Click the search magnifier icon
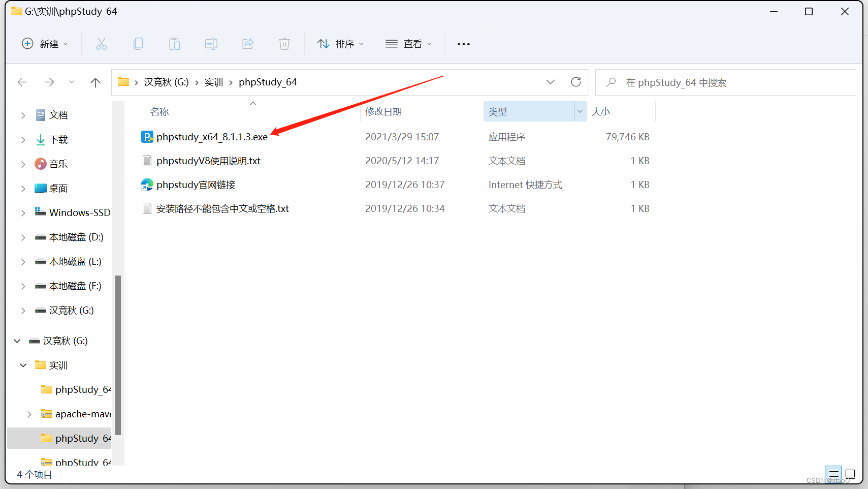This screenshot has width=868, height=489. 612,82
